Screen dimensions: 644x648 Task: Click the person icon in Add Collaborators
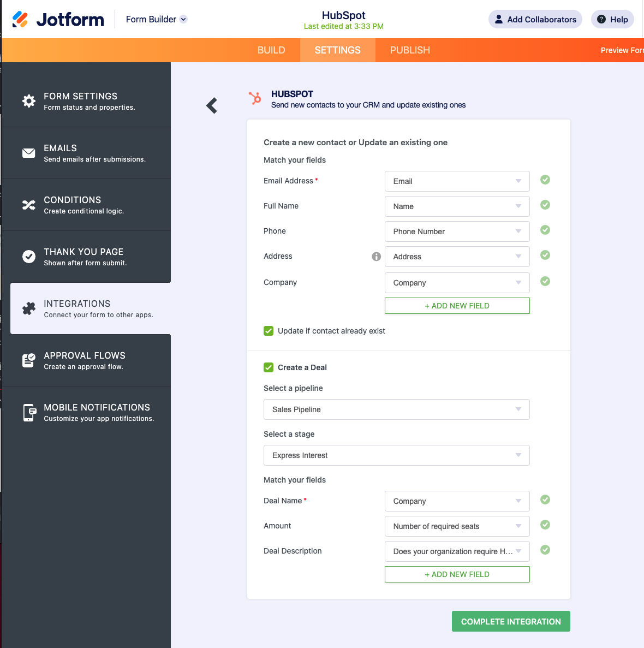(499, 20)
